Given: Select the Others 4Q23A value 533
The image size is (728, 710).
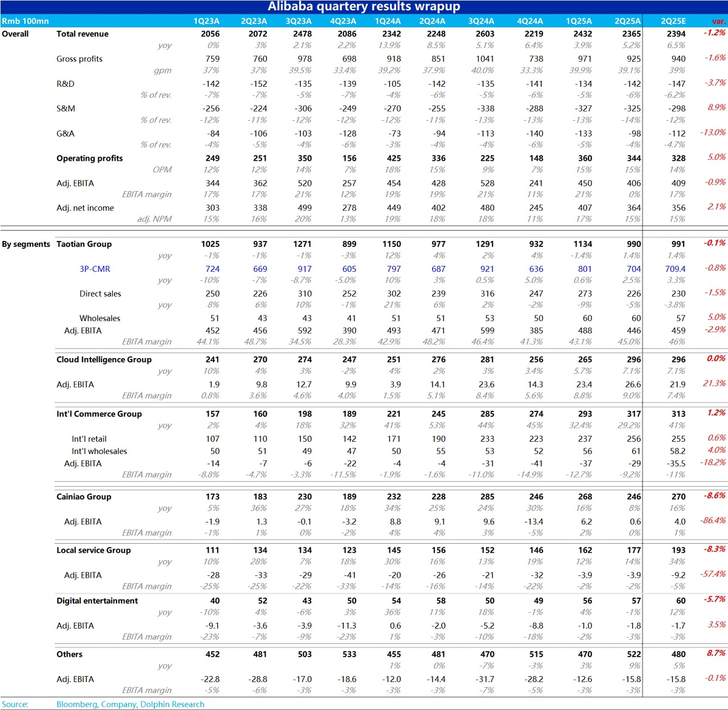Looking at the screenshot, I should tap(349, 654).
